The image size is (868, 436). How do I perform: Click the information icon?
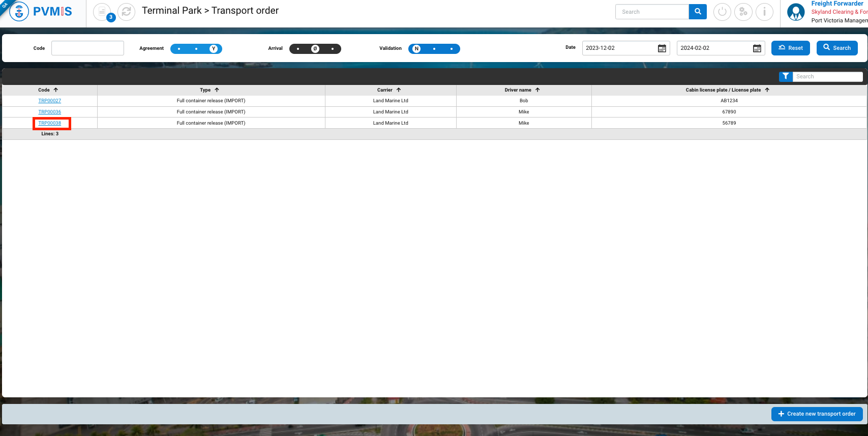pos(764,12)
